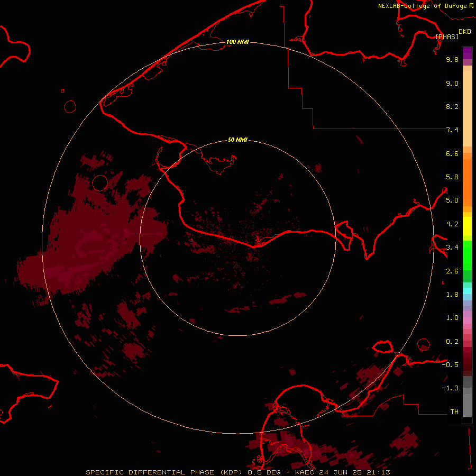This screenshot has width=476, height=476.
Task: Pick the cyan segment of the color bar
Action: [467, 291]
